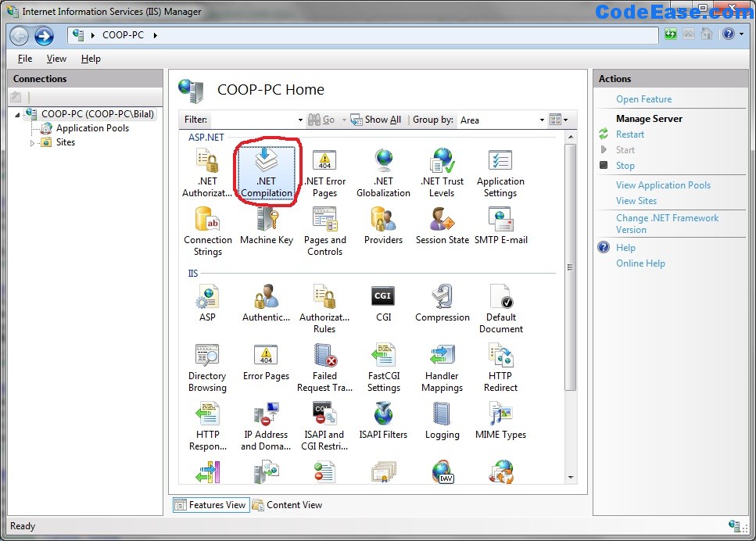Click the Forward navigation arrow
The width and height of the screenshot is (756, 541).
pyautogui.click(x=44, y=36)
